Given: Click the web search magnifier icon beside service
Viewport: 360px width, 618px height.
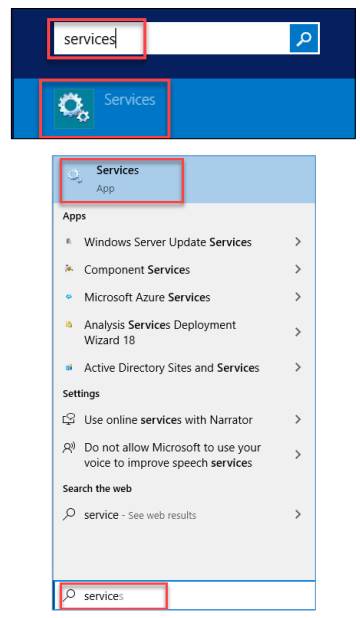Looking at the screenshot, I should coord(69,514).
